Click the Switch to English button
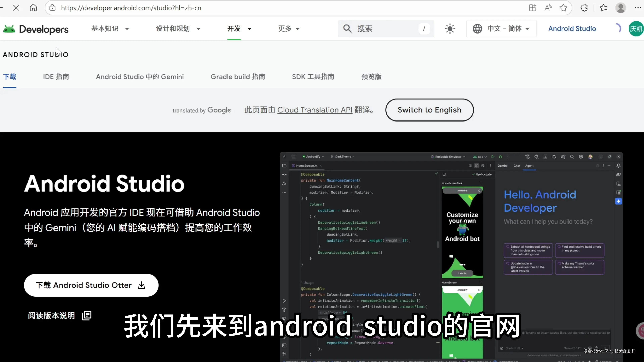Screen dimensions: 644x362 pos(429,110)
